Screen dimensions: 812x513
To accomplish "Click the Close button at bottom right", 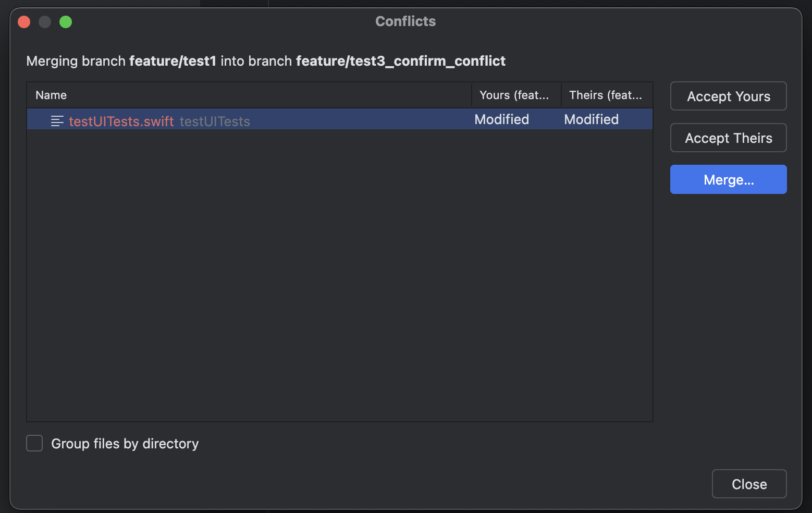I will (x=749, y=484).
